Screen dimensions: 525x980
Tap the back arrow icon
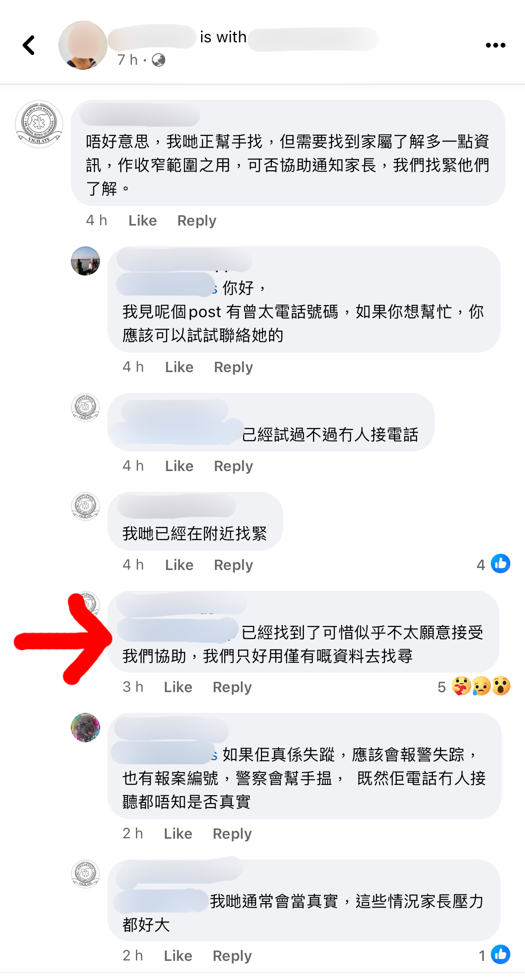(x=28, y=45)
